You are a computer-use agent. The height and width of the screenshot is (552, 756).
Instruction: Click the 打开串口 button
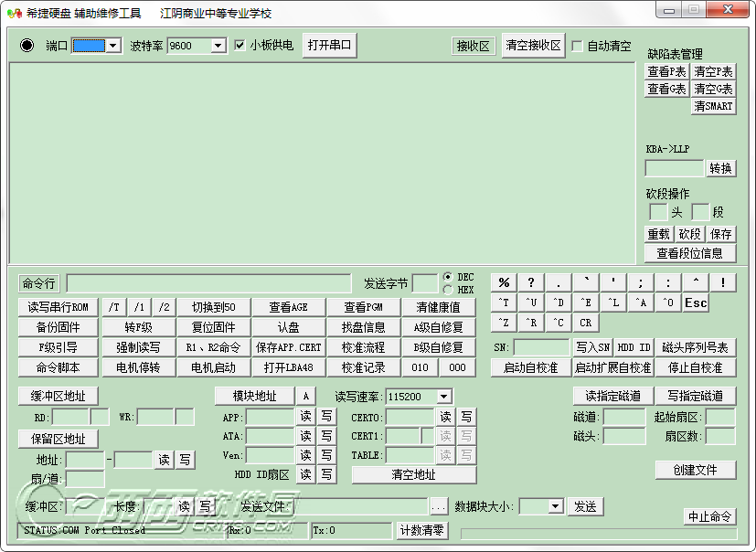tap(329, 46)
